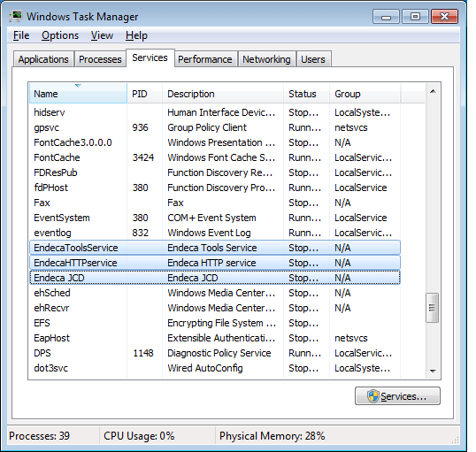Click the Services... button

tap(397, 396)
